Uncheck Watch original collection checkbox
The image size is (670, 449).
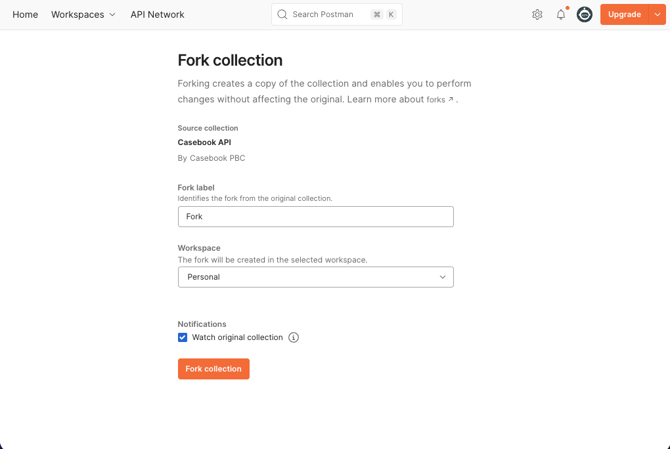183,338
